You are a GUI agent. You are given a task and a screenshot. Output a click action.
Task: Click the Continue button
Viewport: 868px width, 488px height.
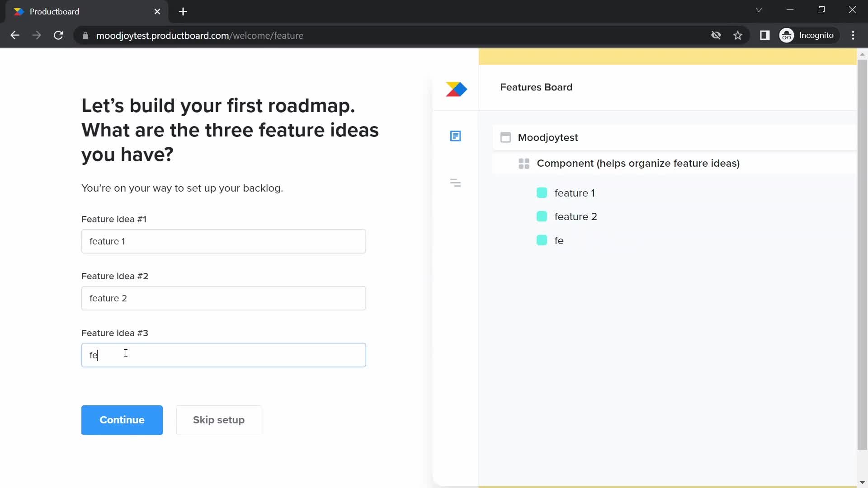tap(122, 420)
